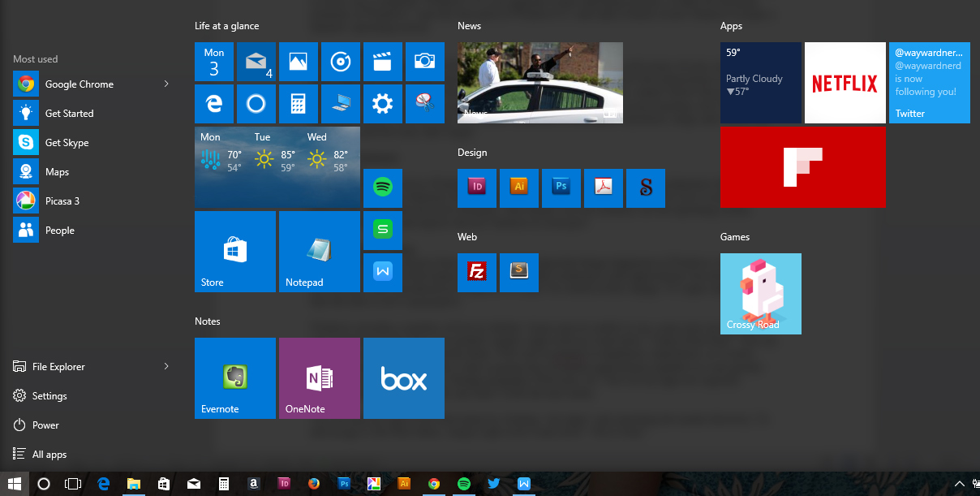Open Amazon from the taskbar

tap(254, 484)
